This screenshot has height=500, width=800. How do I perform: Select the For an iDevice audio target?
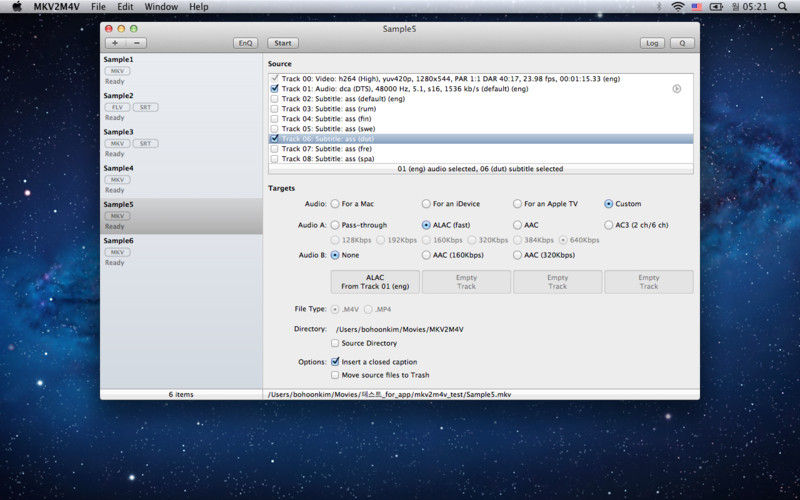(x=426, y=204)
